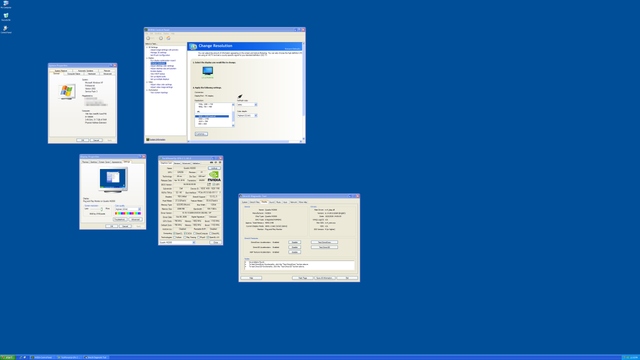Click the color quality spectrum bar in Display Properties
The height and width of the screenshot is (360, 640).
click(128, 213)
